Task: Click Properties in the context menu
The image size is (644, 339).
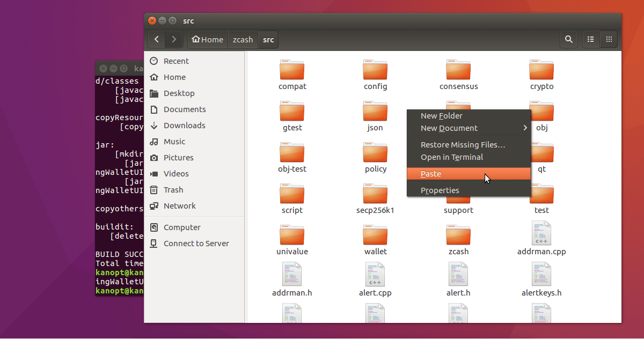Action: click(x=440, y=190)
